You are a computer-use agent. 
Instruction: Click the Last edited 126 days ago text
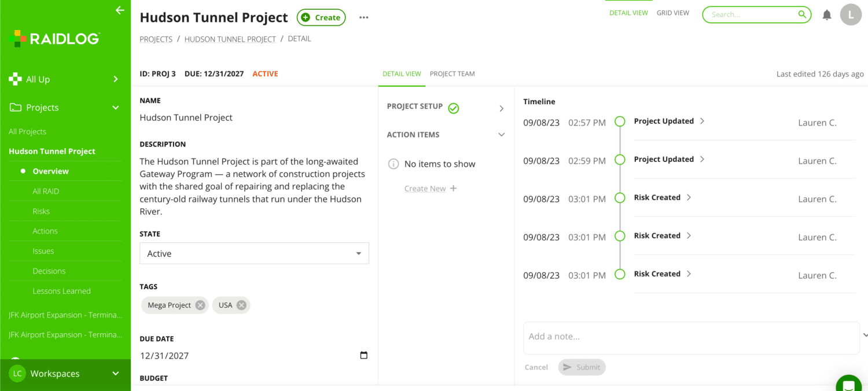[820, 74]
